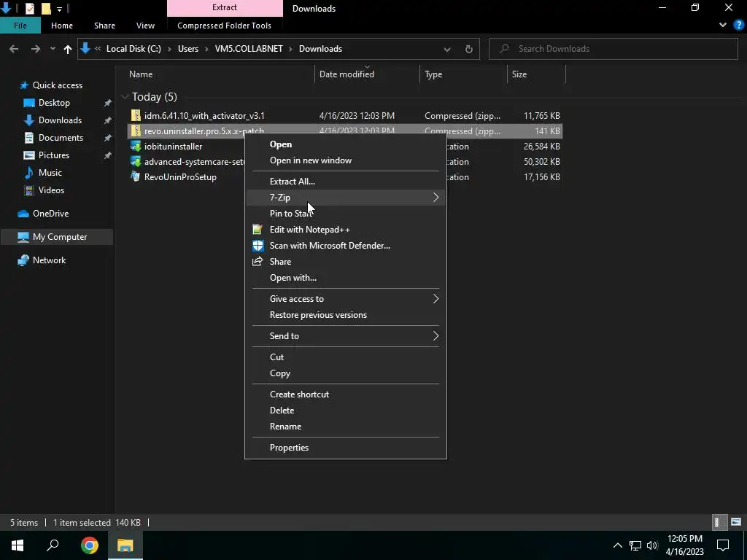
Task: Click the Forward navigation arrow
Action: (35, 49)
